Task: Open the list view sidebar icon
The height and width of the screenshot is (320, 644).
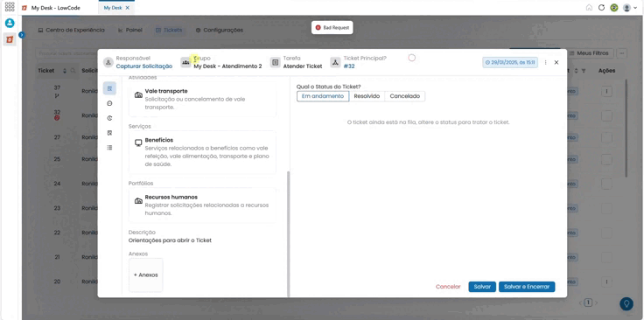Action: pos(109,148)
